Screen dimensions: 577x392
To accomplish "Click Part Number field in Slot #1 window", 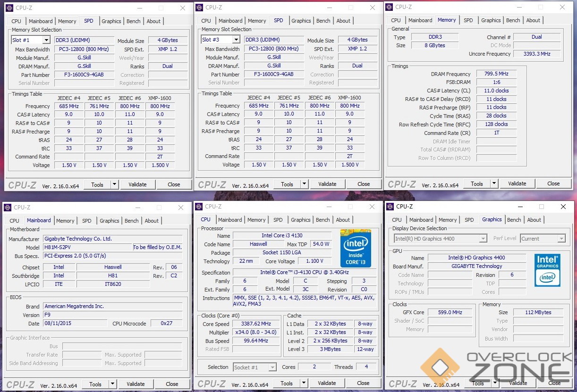I will pos(85,75).
